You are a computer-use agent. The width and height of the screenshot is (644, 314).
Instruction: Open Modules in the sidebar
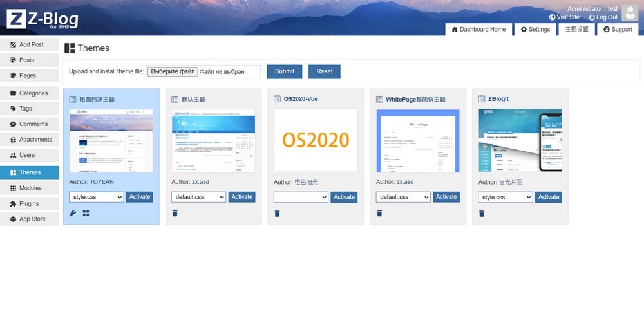(30, 188)
